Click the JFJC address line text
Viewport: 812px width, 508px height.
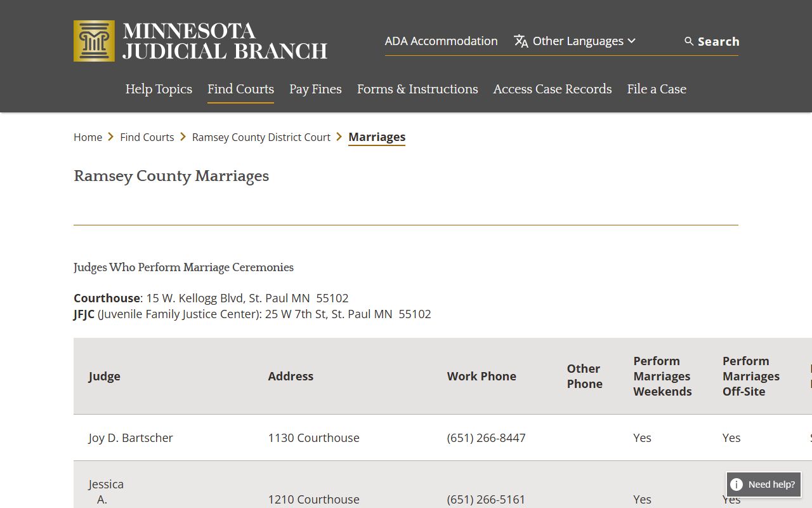[252, 314]
